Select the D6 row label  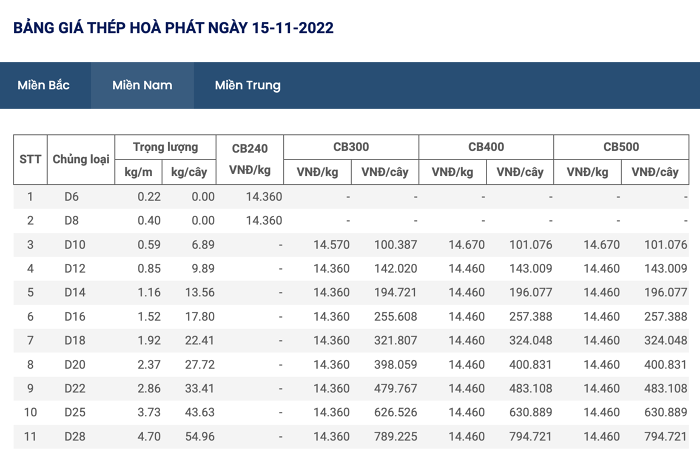(71, 197)
